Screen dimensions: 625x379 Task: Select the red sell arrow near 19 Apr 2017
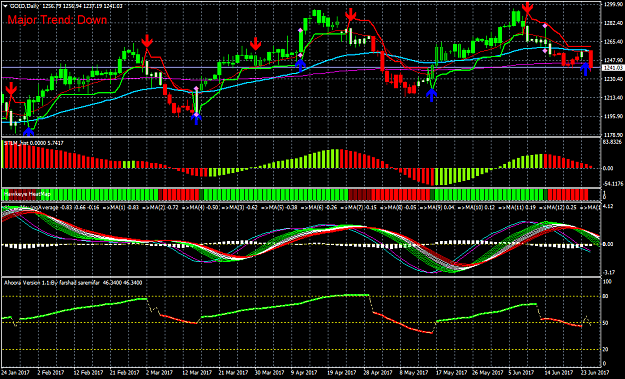click(351, 14)
